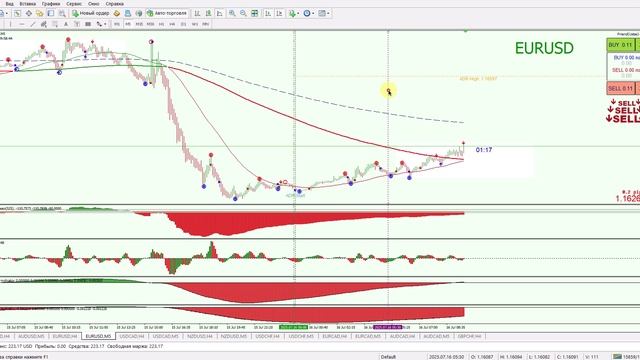640x360 pixels.
Task: Select the Fibonacci retracement tool
Action: (55, 24)
